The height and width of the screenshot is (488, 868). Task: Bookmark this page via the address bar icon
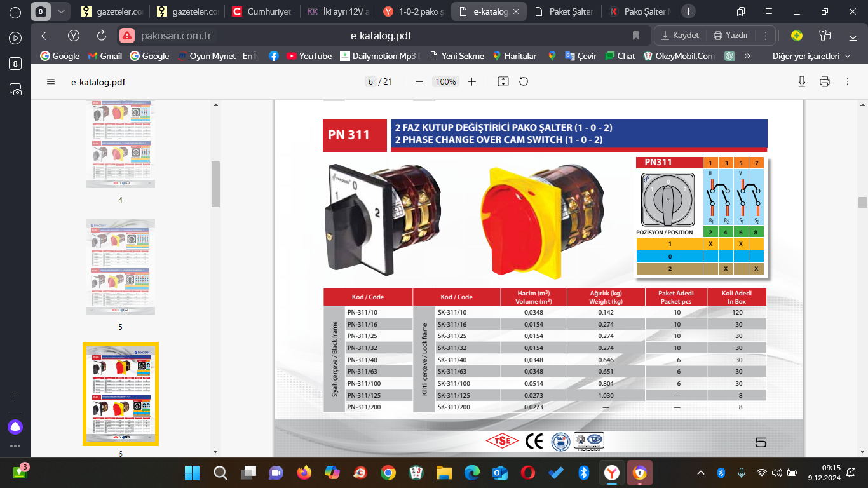636,36
